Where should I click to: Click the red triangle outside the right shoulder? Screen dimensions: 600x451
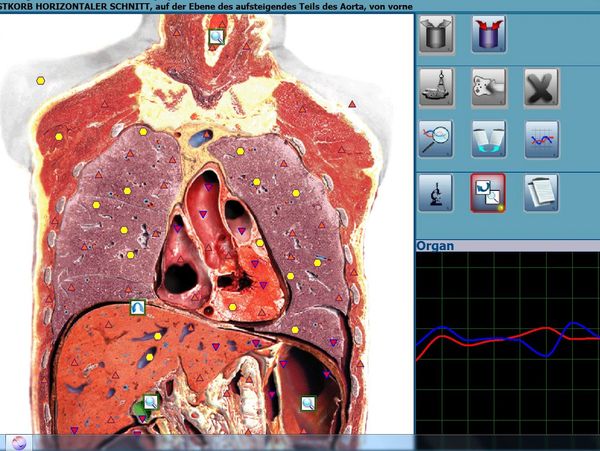[352, 103]
